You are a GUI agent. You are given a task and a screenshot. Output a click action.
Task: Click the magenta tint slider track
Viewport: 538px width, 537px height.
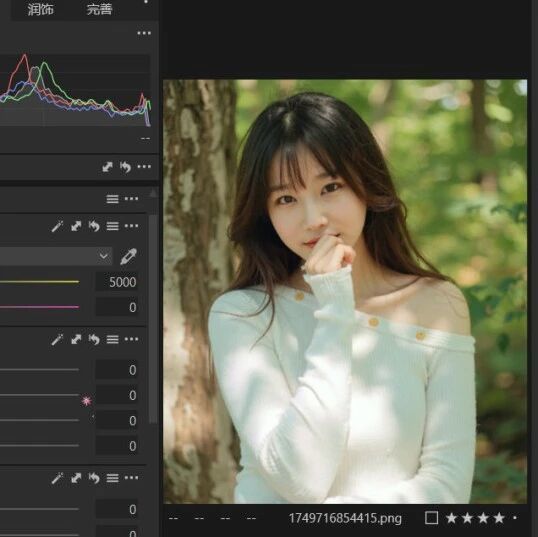point(39,307)
